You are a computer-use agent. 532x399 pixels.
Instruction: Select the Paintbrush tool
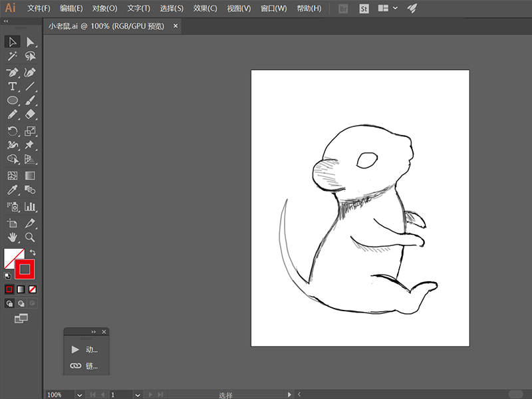(30, 100)
